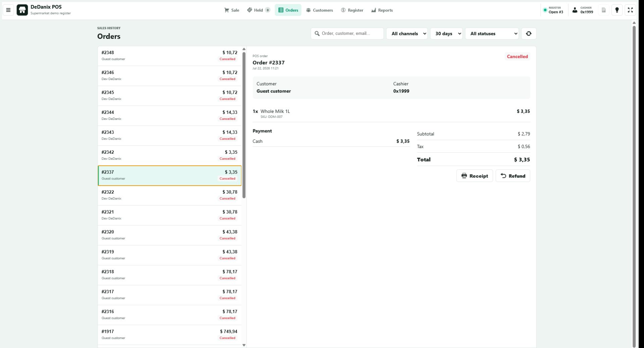
Task: Click the SKU: DDM-007 text
Action: pyautogui.click(x=271, y=117)
